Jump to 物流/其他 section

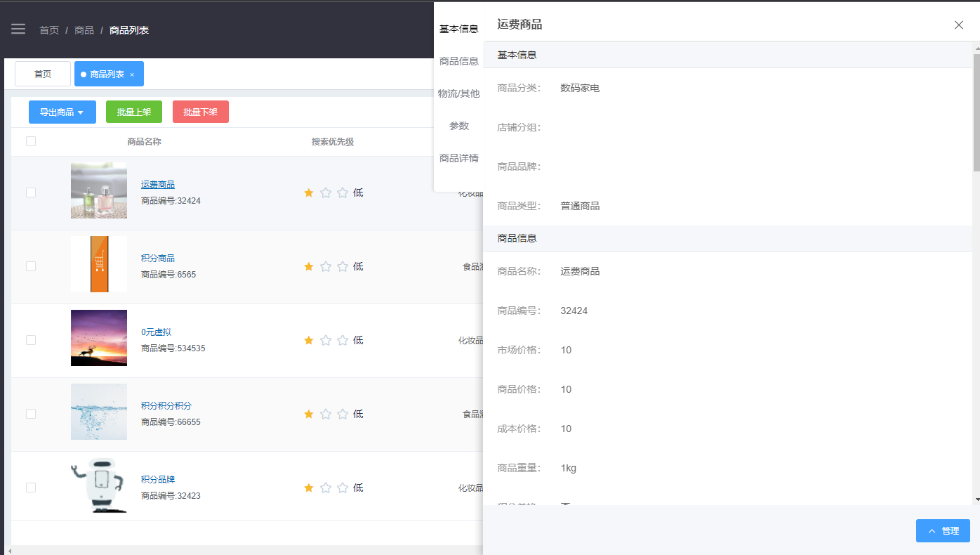pyautogui.click(x=459, y=93)
